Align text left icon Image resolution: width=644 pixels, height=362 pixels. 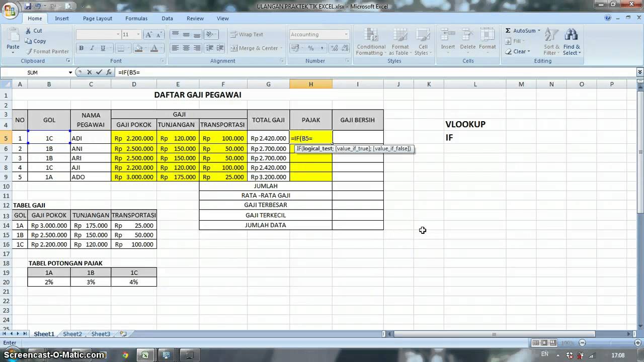(175, 48)
